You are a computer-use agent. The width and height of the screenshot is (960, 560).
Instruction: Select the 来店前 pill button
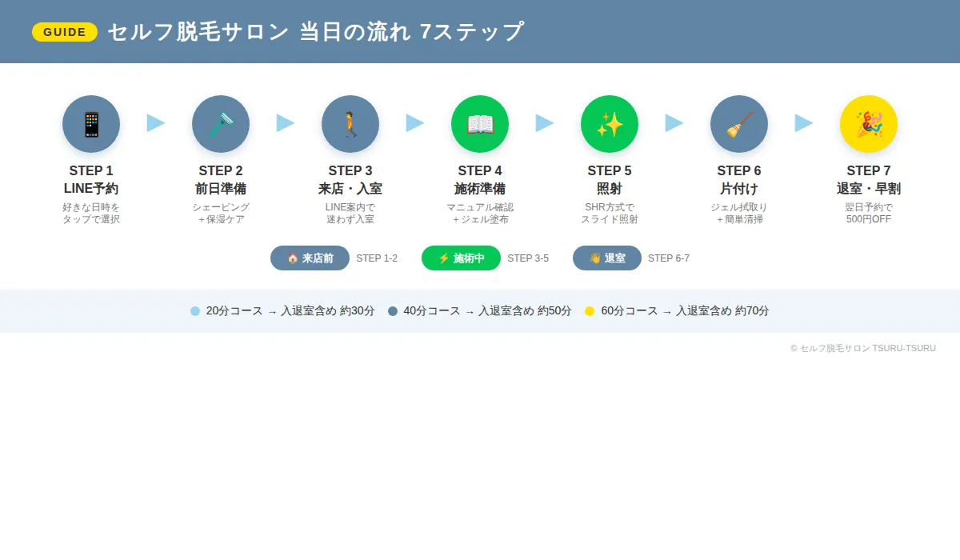pos(310,258)
